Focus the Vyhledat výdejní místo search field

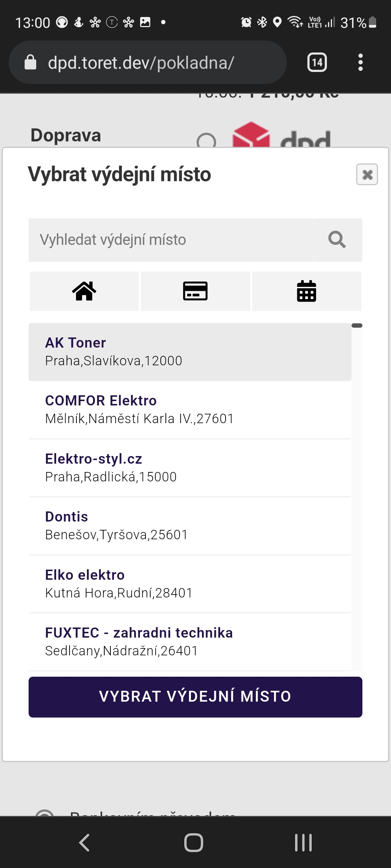point(170,240)
